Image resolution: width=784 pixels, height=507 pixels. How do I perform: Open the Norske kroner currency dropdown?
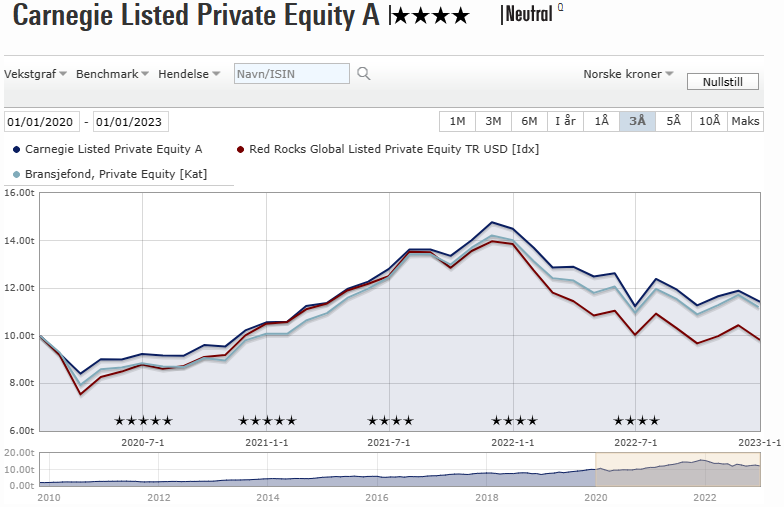point(628,74)
